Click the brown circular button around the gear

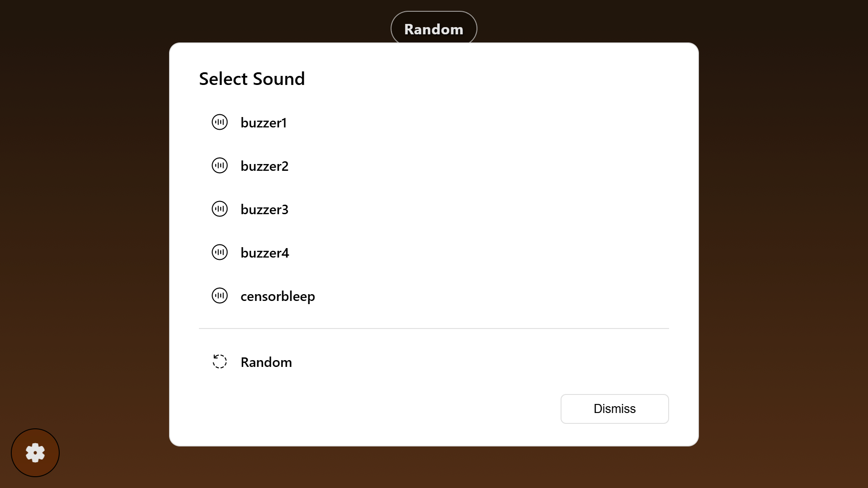click(35, 453)
